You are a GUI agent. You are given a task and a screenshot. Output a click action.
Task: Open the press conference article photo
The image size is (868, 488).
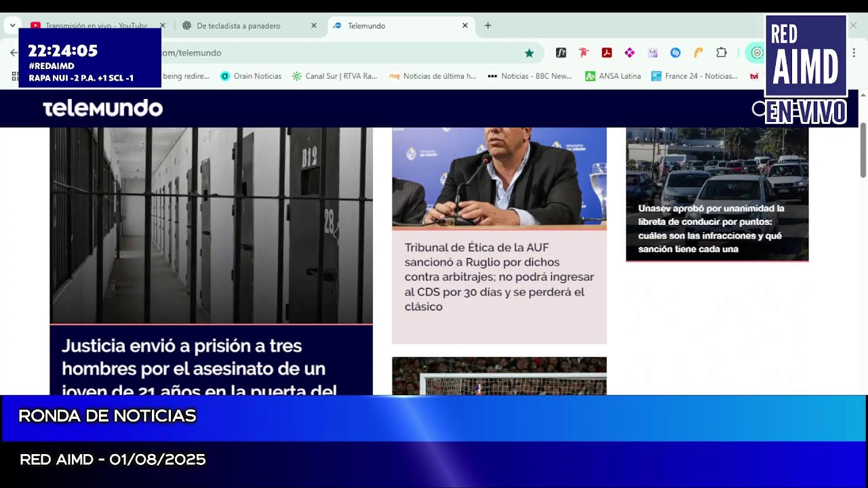(499, 176)
